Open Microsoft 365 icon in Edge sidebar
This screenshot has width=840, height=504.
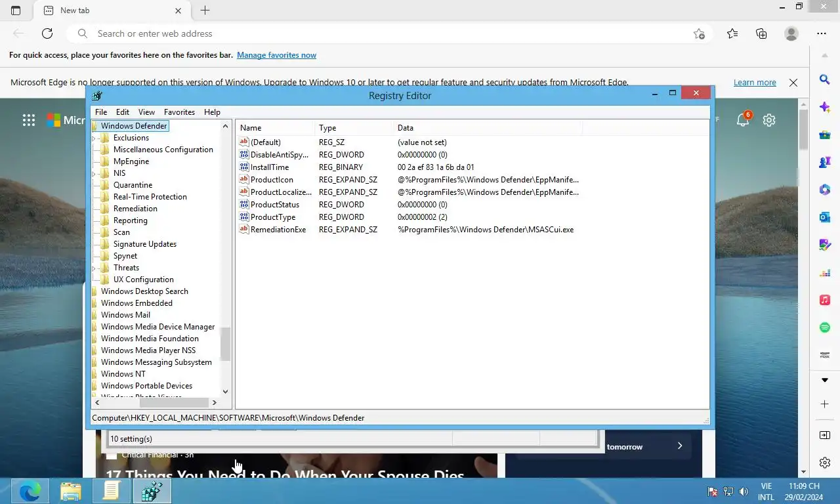tap(825, 190)
